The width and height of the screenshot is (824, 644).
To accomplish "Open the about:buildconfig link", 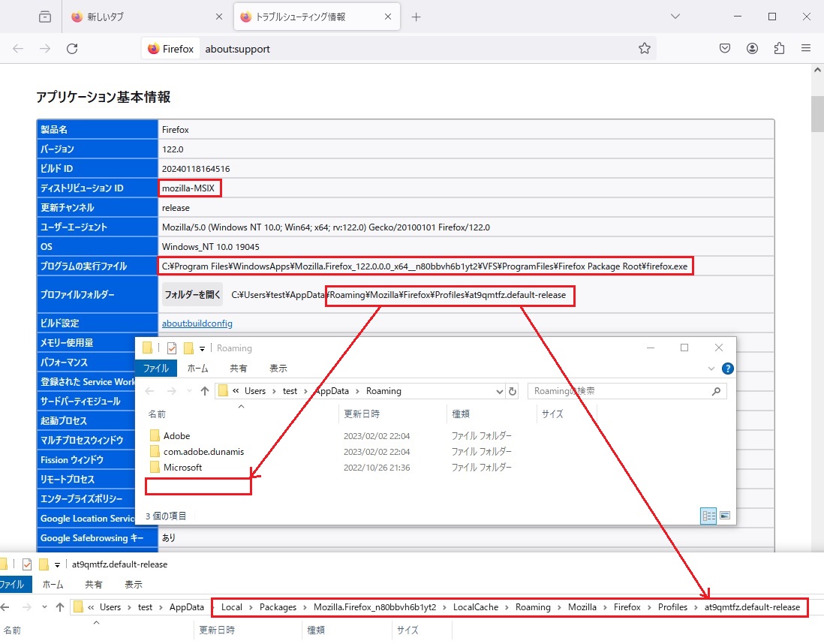I will point(197,324).
